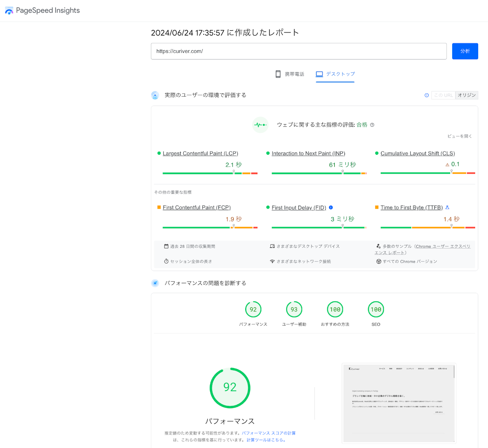Screen dimensions: 488x448
Task: Expand details with ビューを開く
Action: point(459,136)
